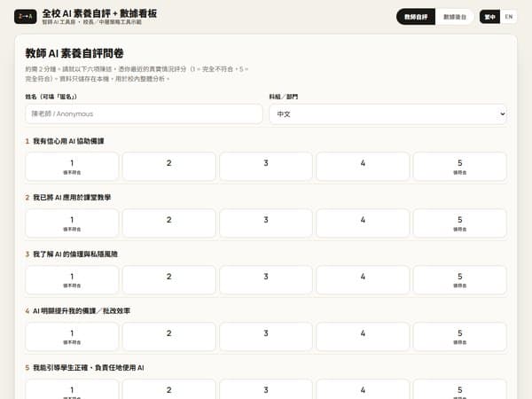Rate question 1 (用 AI 協助備課) as 3
Viewport: 532px width, 399px height.
pyautogui.click(x=266, y=167)
